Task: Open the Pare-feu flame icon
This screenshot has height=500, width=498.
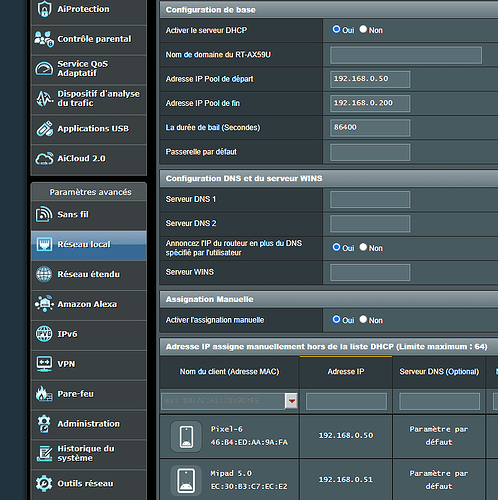Action: coord(44,394)
